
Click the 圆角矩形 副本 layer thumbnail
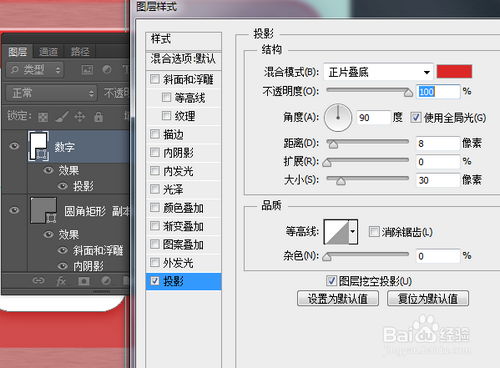tap(43, 210)
